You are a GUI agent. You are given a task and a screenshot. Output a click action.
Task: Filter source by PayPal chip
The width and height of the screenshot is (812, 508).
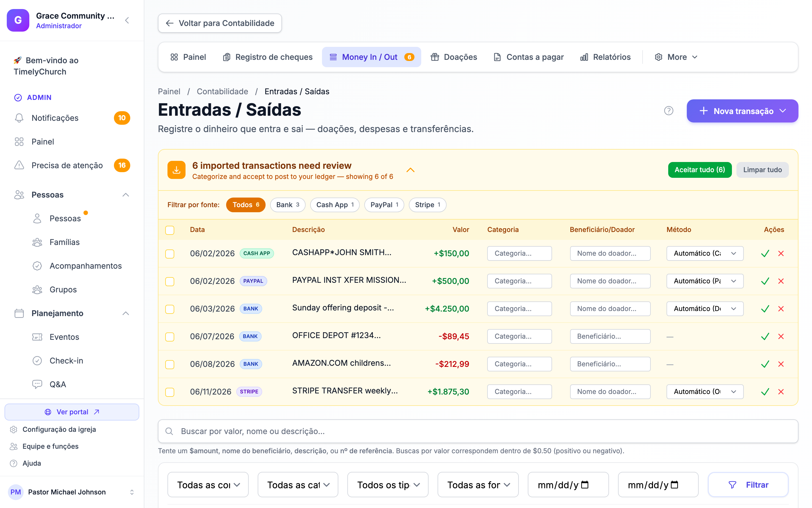tap(384, 205)
